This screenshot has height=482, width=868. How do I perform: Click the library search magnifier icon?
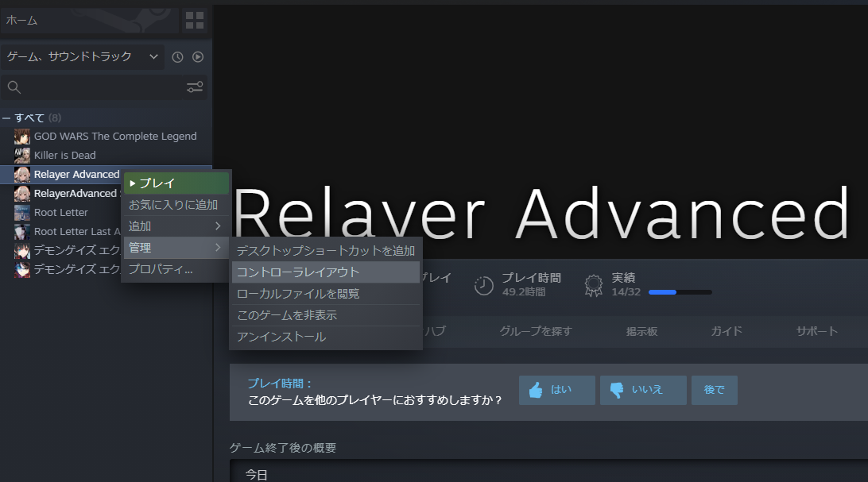[x=14, y=87]
